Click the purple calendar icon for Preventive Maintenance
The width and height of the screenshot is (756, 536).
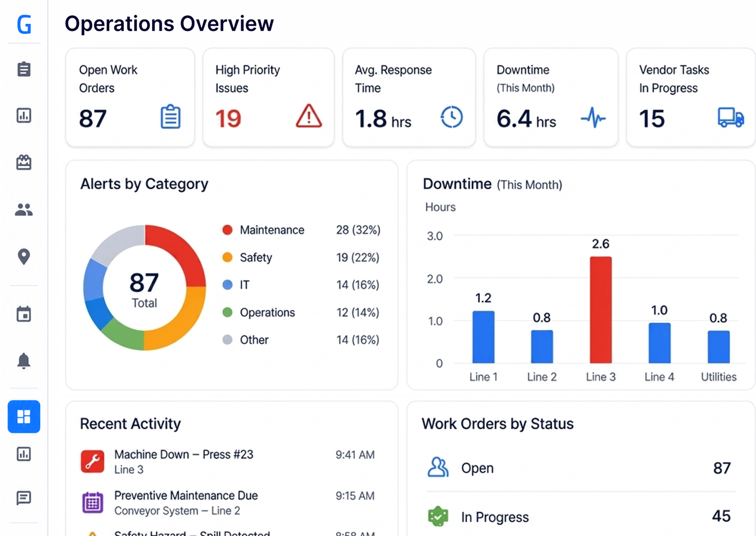pos(93,502)
